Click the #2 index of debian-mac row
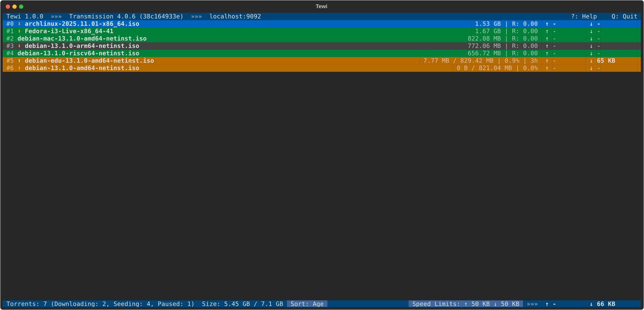Image resolution: width=644 pixels, height=310 pixels. [x=10, y=39]
